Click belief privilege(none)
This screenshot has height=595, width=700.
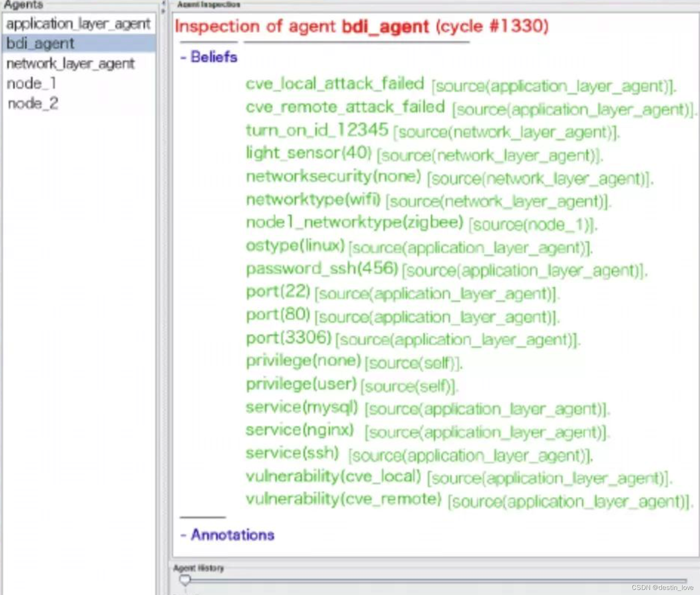point(303,361)
